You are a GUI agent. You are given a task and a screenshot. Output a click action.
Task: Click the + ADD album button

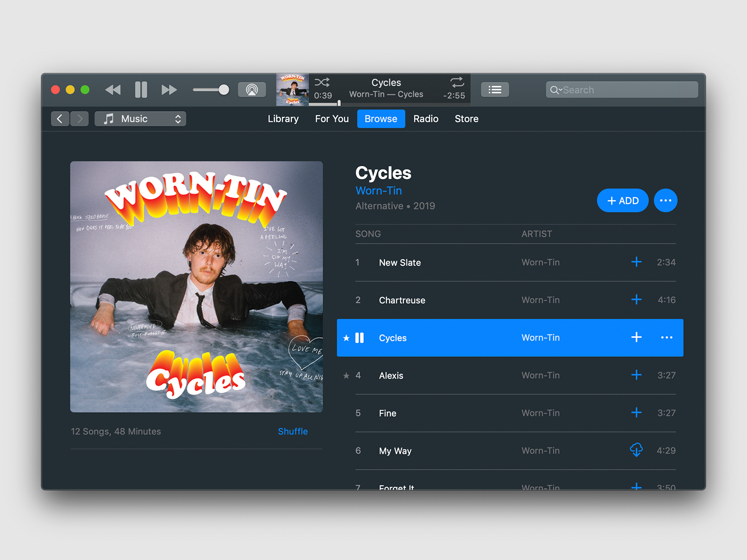click(x=622, y=201)
